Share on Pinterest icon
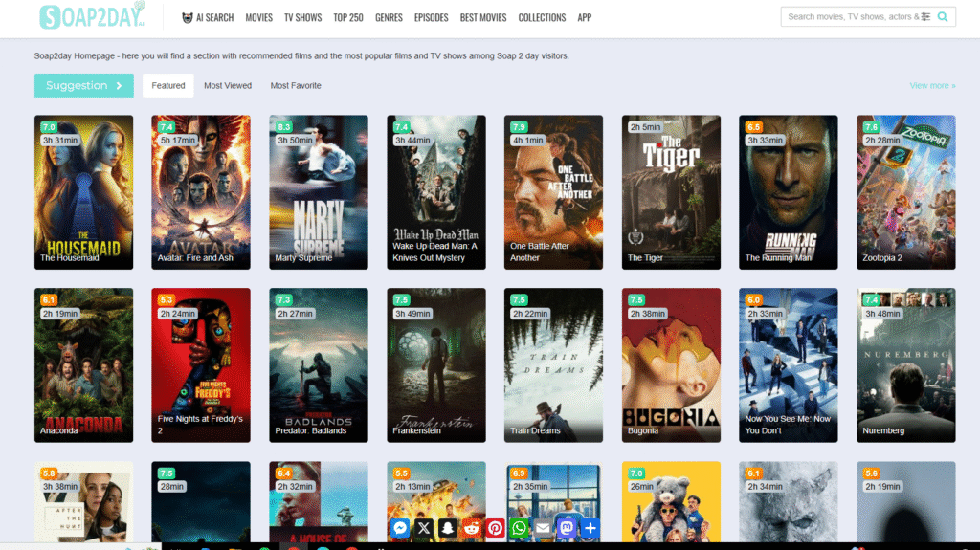The width and height of the screenshot is (980, 550). 496,527
